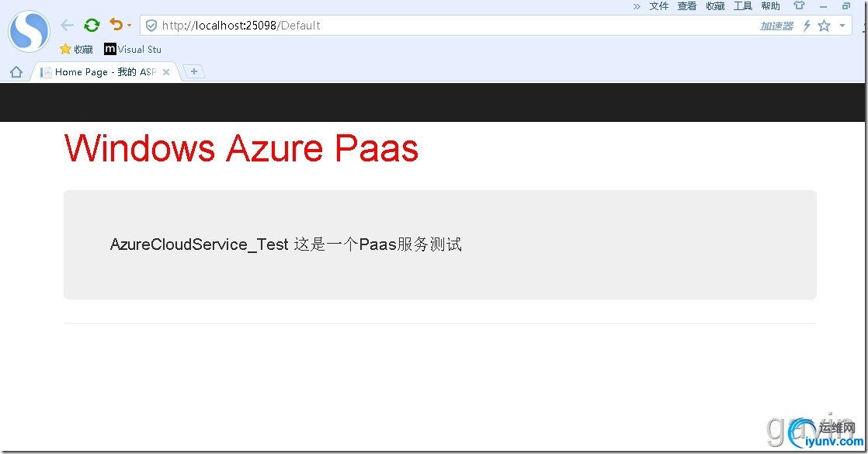Click the shirt-shaped skin changer icon
868x454 pixels.
coord(799,5)
